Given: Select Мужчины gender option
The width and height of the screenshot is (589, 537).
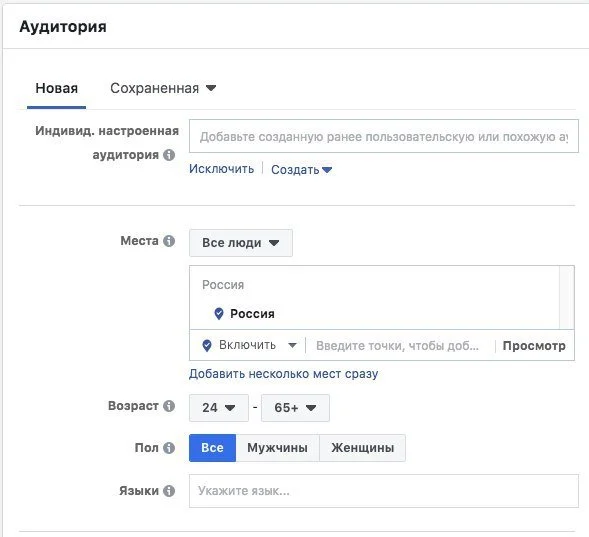Looking at the screenshot, I should tap(277, 448).
